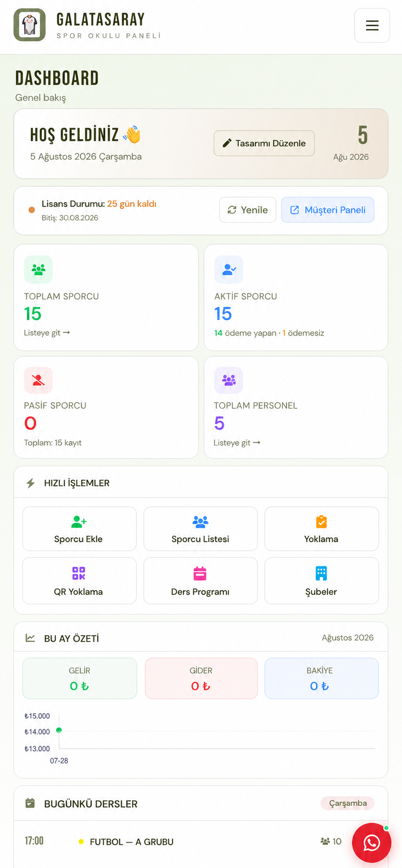This screenshot has height=868, width=402.
Task: Click the Bu Ay Özeti chart icon
Action: (30, 638)
